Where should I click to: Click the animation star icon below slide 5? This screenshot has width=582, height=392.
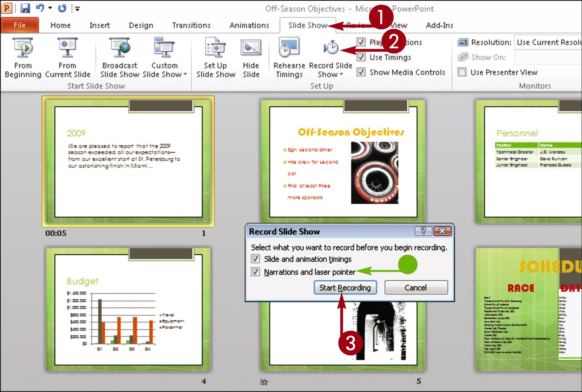pyautogui.click(x=264, y=382)
